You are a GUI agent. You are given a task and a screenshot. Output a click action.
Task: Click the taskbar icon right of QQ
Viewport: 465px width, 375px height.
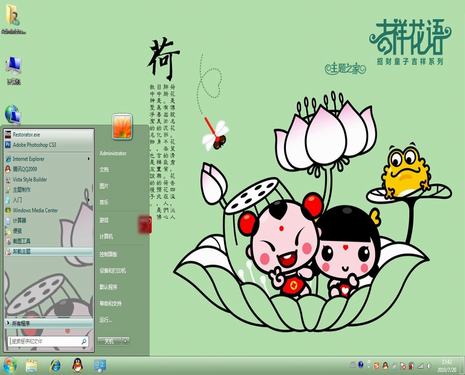coord(100,366)
